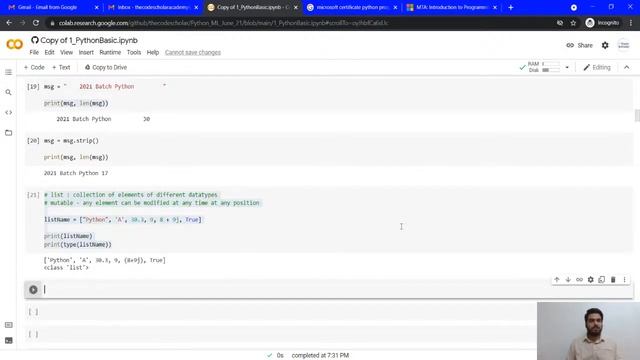Switch to the Inbox thecodescholaracademy tab
The image size is (640, 360).
(x=153, y=7)
